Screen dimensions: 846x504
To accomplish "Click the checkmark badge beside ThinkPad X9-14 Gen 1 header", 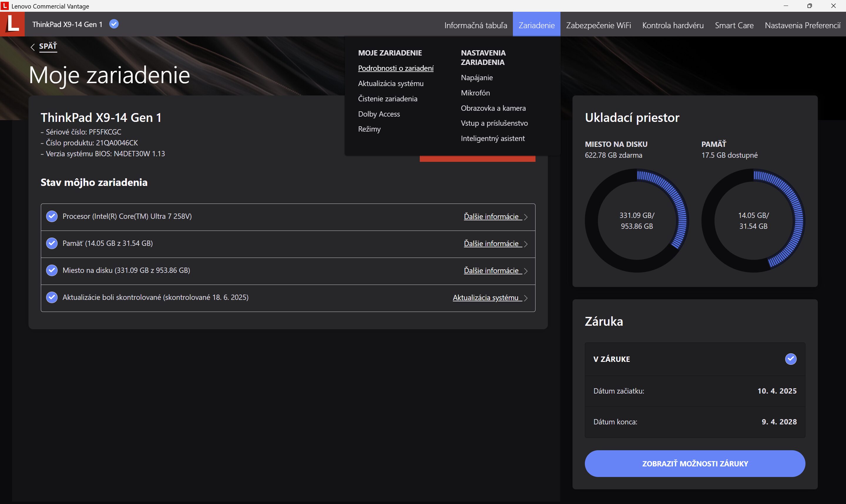I will pos(114,24).
